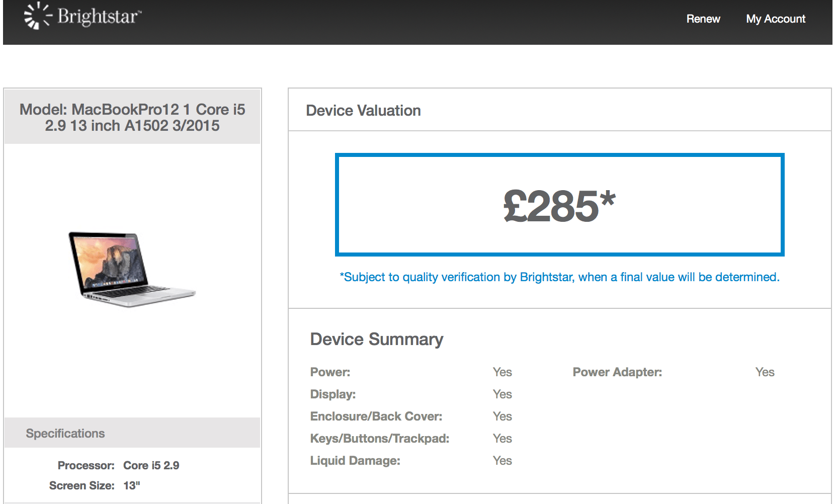Open My Account
Screen dimensions: 835x504
click(775, 19)
